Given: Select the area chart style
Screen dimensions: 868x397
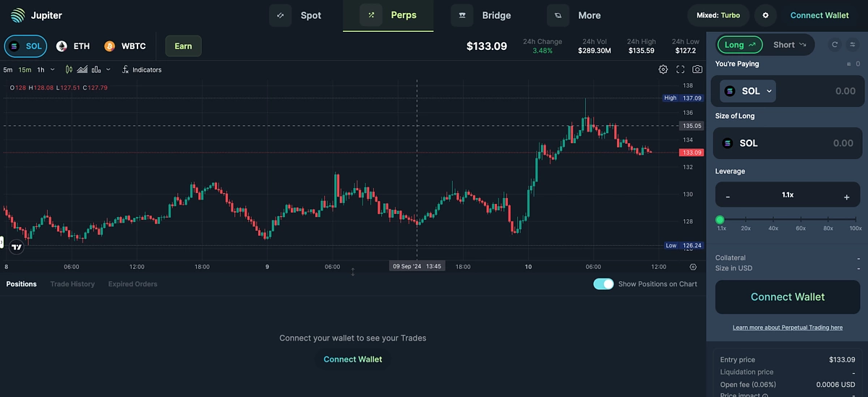Looking at the screenshot, I should pos(82,70).
